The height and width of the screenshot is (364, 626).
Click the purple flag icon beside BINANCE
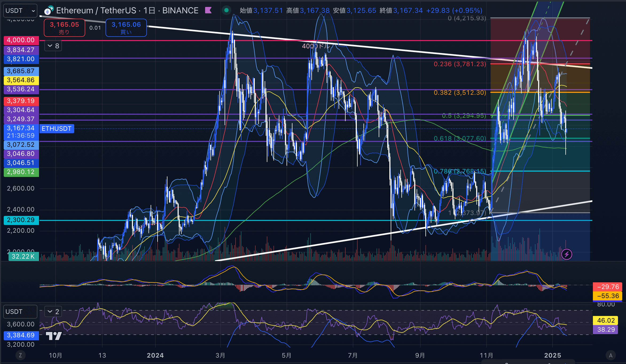pos(208,10)
